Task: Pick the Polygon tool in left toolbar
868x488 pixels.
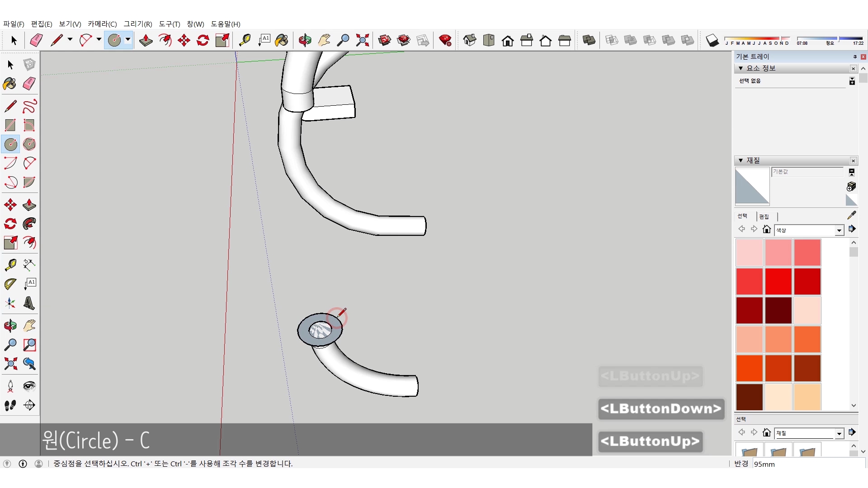Action: [x=29, y=145]
